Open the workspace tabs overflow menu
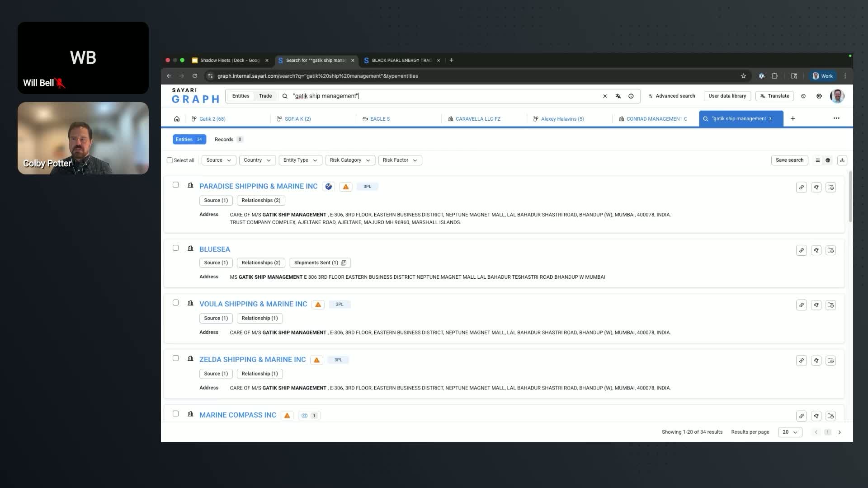 836,118
